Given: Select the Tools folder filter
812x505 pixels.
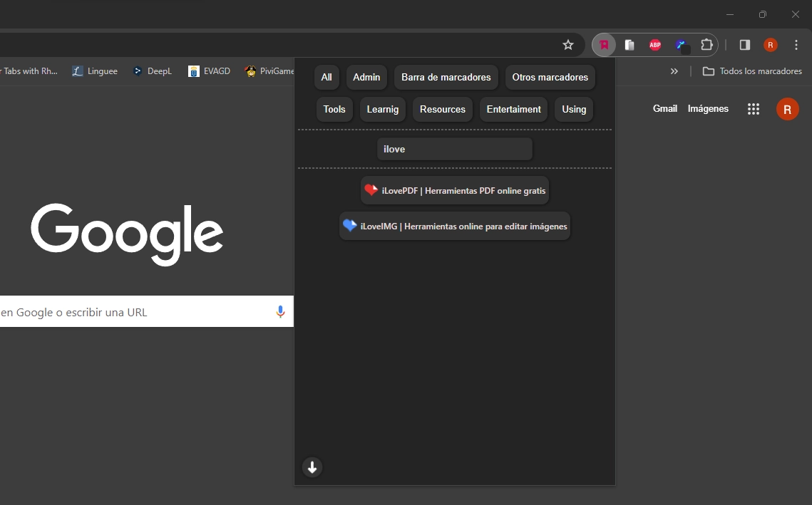Looking at the screenshot, I should 334,109.
